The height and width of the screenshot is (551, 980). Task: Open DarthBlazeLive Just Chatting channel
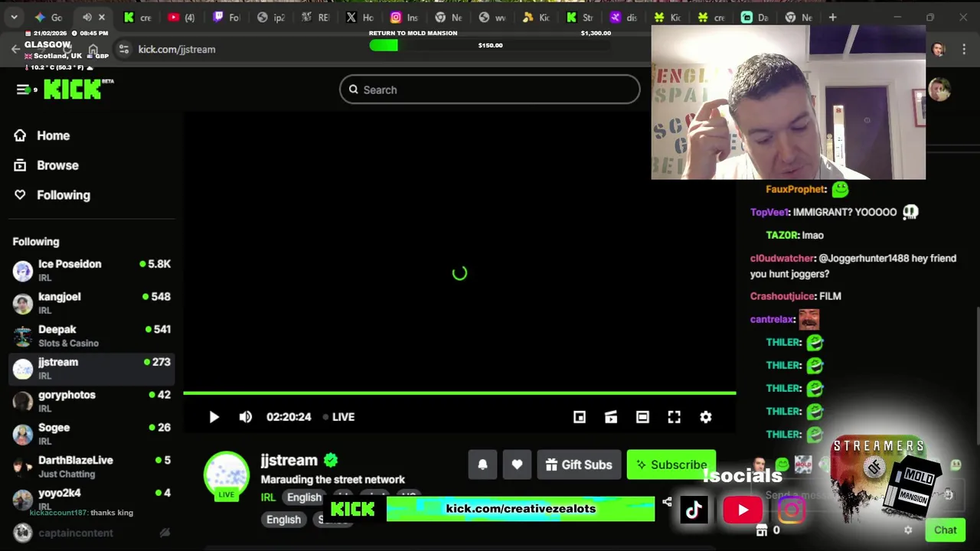coord(91,467)
